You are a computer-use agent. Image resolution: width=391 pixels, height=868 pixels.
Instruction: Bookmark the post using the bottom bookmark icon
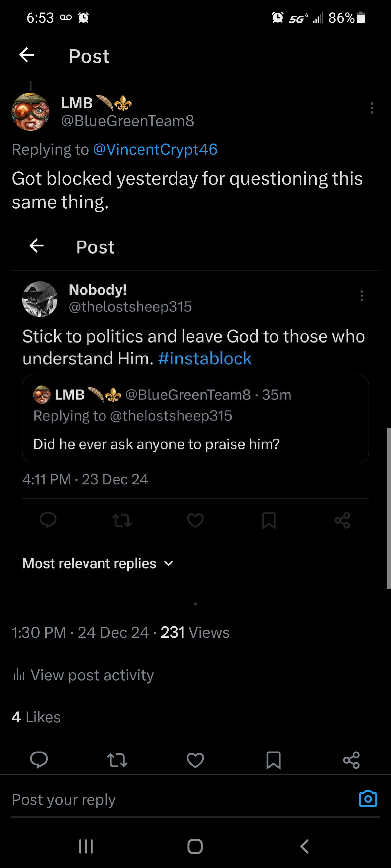point(273,760)
